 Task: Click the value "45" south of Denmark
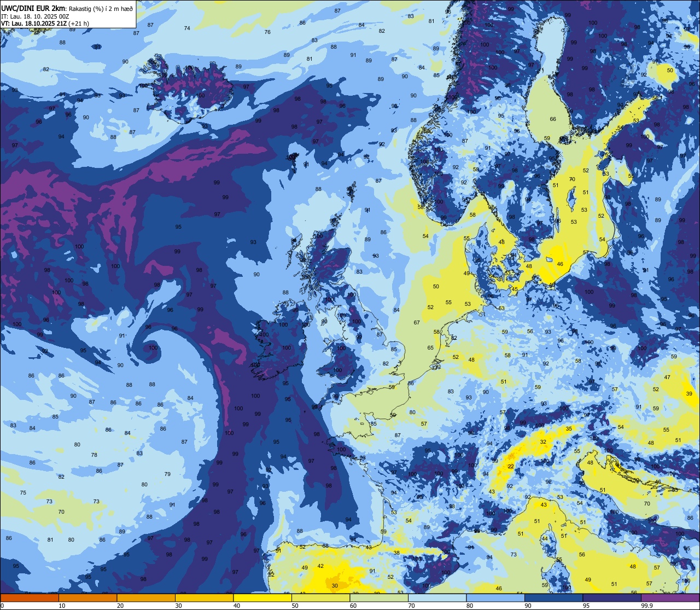(515, 289)
